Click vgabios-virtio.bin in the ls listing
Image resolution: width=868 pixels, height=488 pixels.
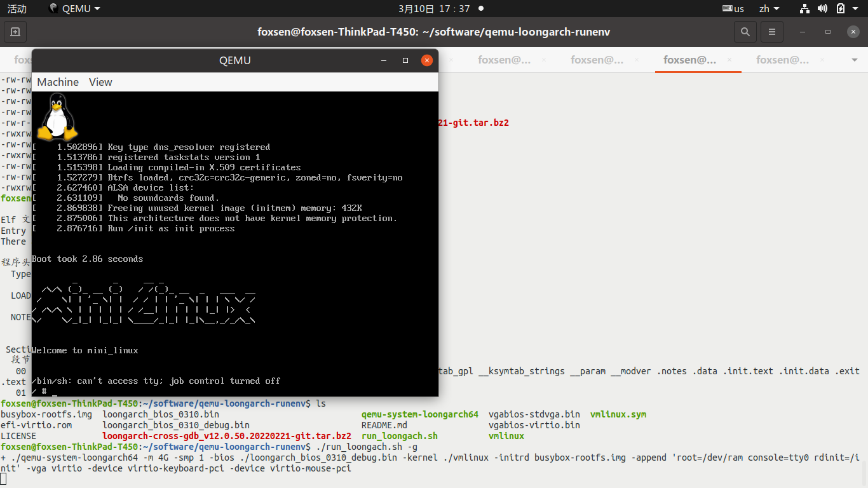tap(534, 425)
